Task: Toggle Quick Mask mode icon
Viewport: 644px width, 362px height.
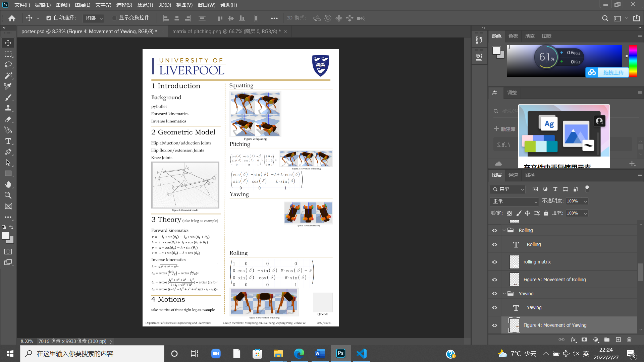Action: (x=8, y=251)
